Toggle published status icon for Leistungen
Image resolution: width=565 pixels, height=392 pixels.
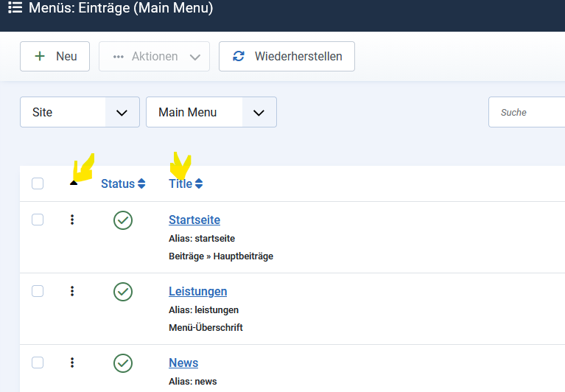pos(123,291)
